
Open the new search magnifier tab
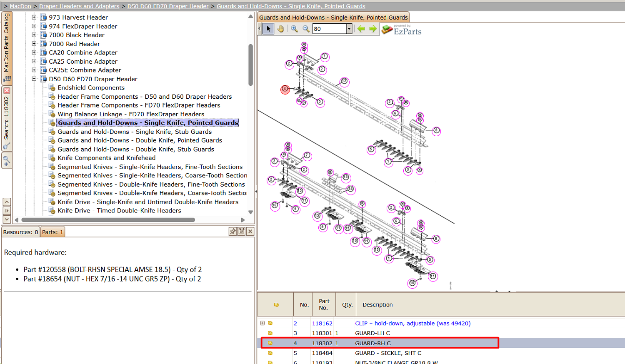[7, 160]
